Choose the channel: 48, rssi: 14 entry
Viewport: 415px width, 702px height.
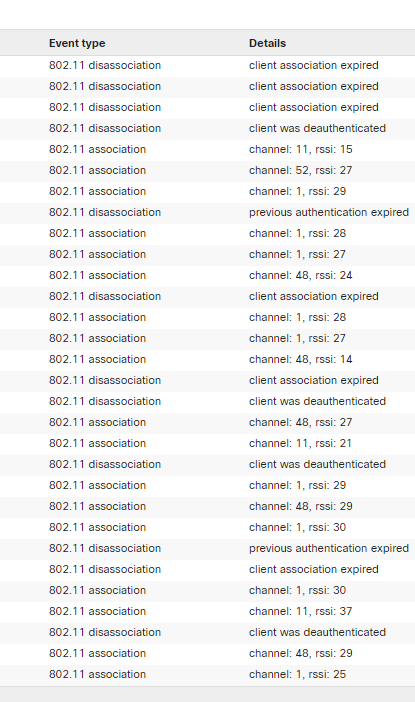pyautogui.click(x=300, y=359)
